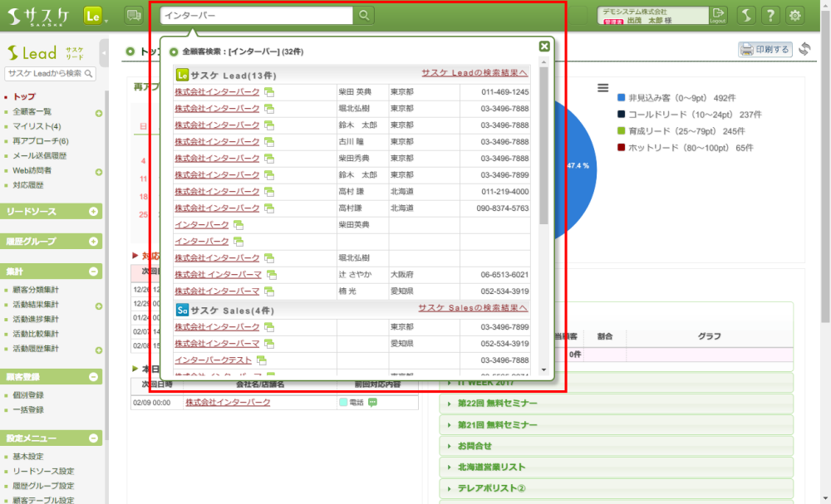The width and height of the screenshot is (831, 504).
Task: Open 一括登録 in sidebar
Action: (x=28, y=410)
